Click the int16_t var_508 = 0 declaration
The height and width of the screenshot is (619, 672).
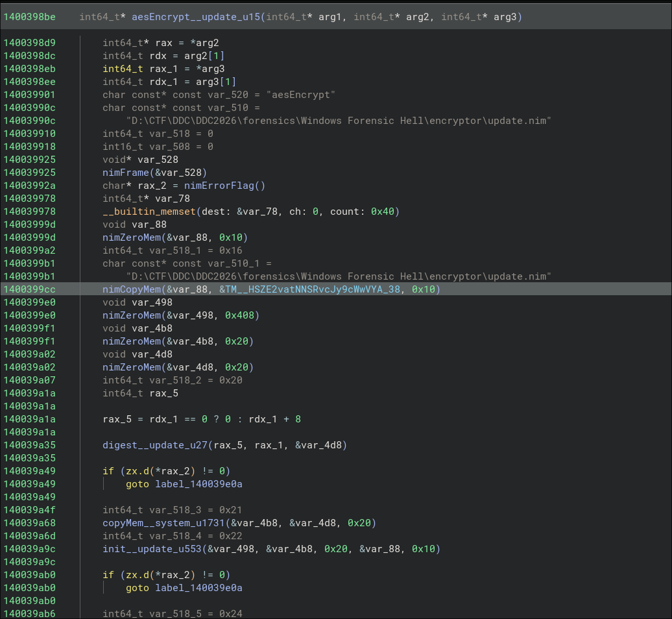(158, 147)
